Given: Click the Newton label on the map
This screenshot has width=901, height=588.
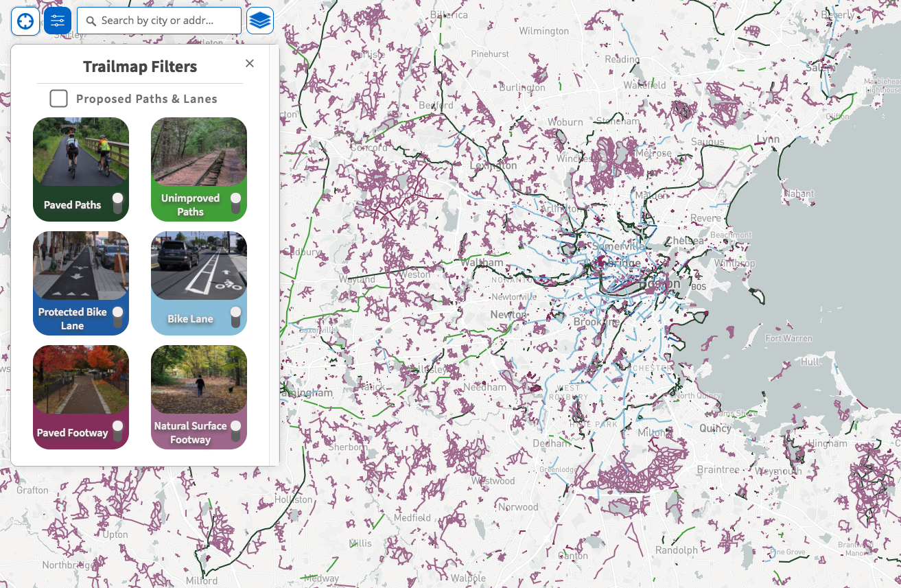Looking at the screenshot, I should click(508, 314).
